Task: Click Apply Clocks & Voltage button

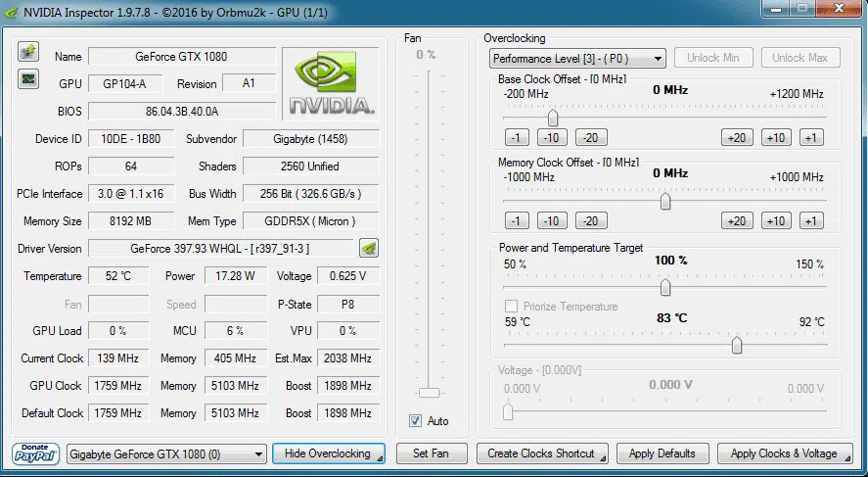Action: 785,453
